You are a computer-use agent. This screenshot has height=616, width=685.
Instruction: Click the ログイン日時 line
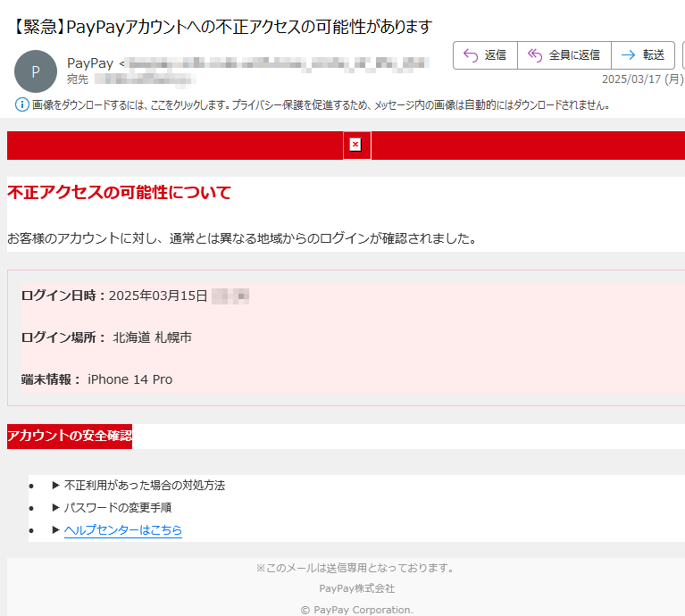click(x=136, y=296)
